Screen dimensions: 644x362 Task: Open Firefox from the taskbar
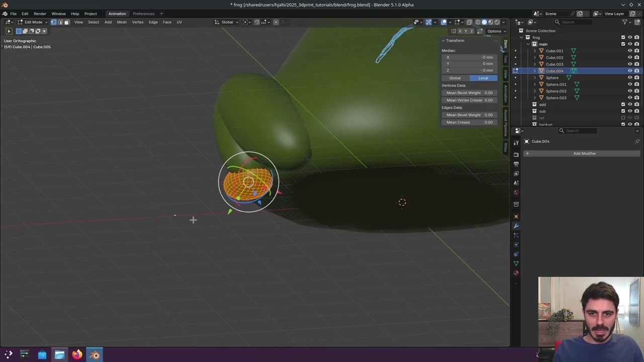point(77,355)
